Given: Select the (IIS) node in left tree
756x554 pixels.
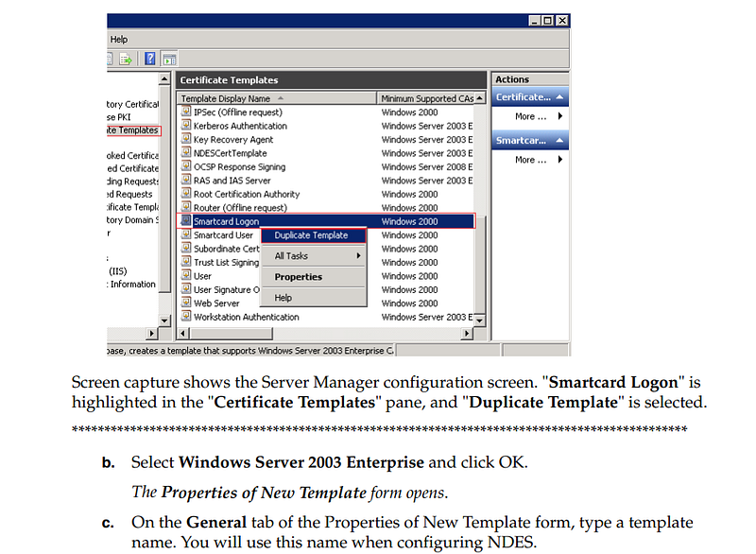Looking at the screenshot, I should 117,271.
